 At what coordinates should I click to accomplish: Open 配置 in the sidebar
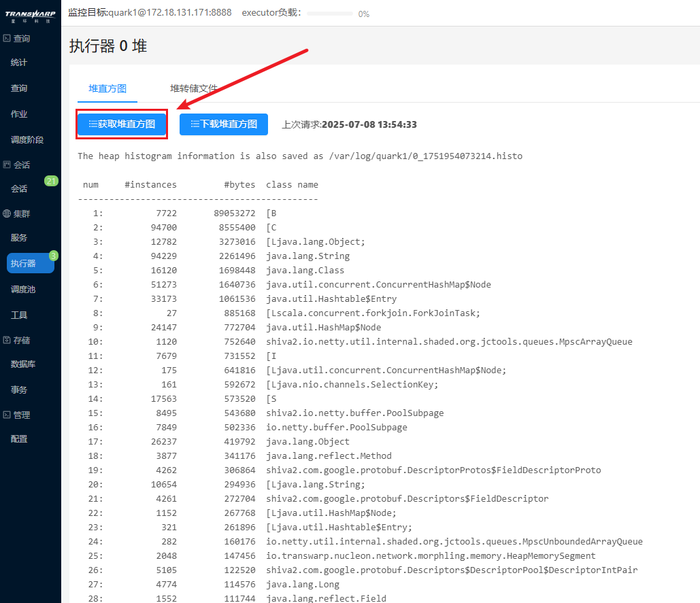coord(19,439)
